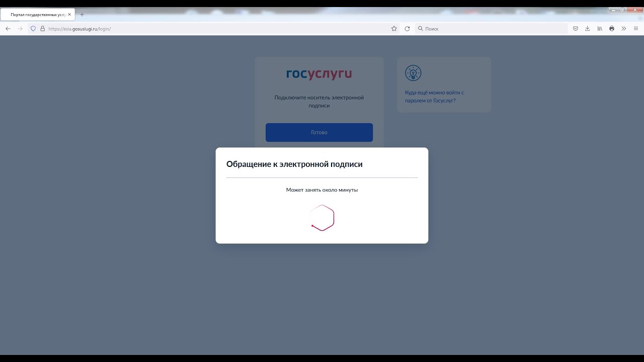Click the site security padlock icon
The height and width of the screenshot is (362, 644).
click(42, 29)
